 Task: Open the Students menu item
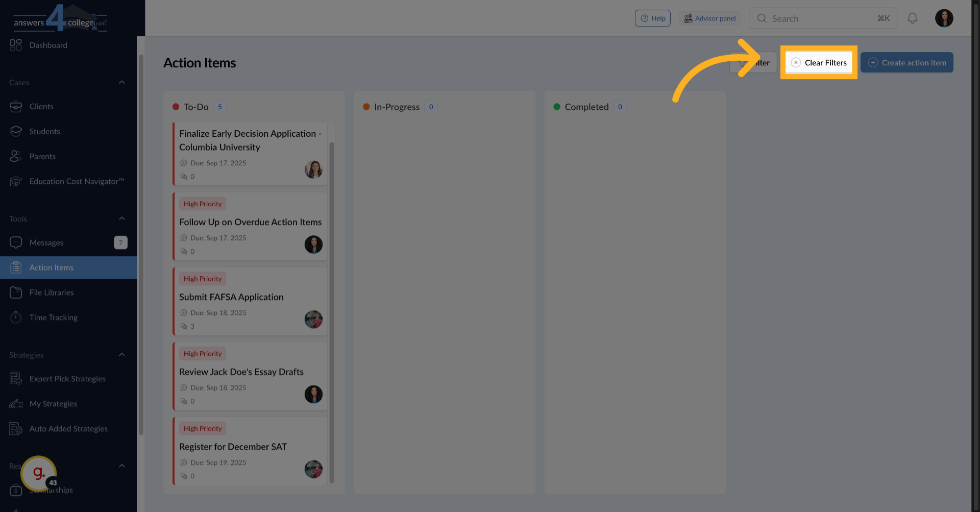(x=44, y=131)
